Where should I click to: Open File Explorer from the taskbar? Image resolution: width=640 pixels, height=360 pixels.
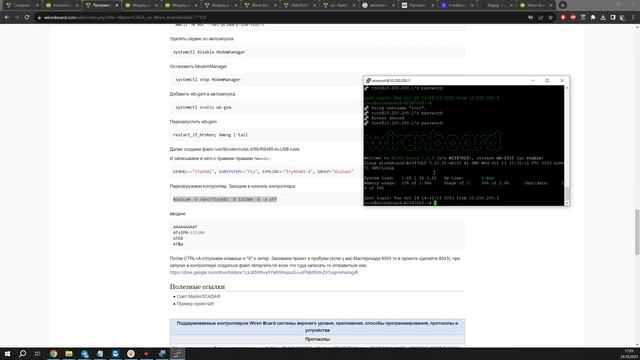point(69,353)
